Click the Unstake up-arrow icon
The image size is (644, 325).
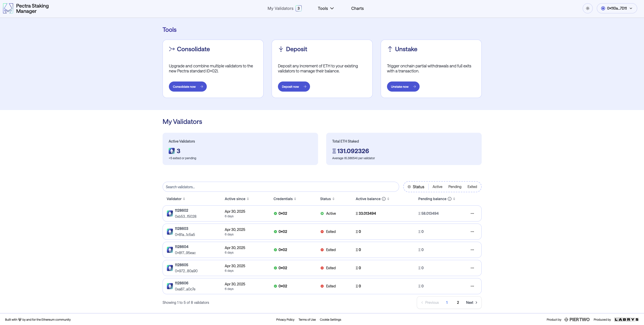coord(390,49)
